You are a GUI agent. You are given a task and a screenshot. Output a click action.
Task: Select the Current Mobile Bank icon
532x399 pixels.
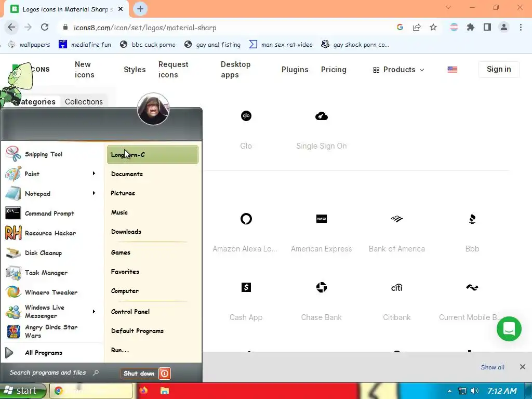click(x=472, y=288)
